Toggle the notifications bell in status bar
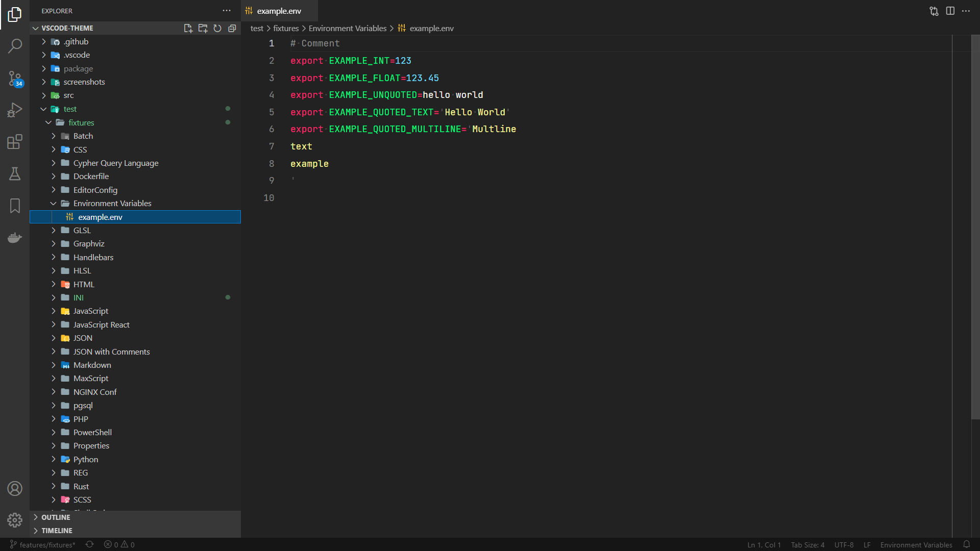 pos(966,544)
